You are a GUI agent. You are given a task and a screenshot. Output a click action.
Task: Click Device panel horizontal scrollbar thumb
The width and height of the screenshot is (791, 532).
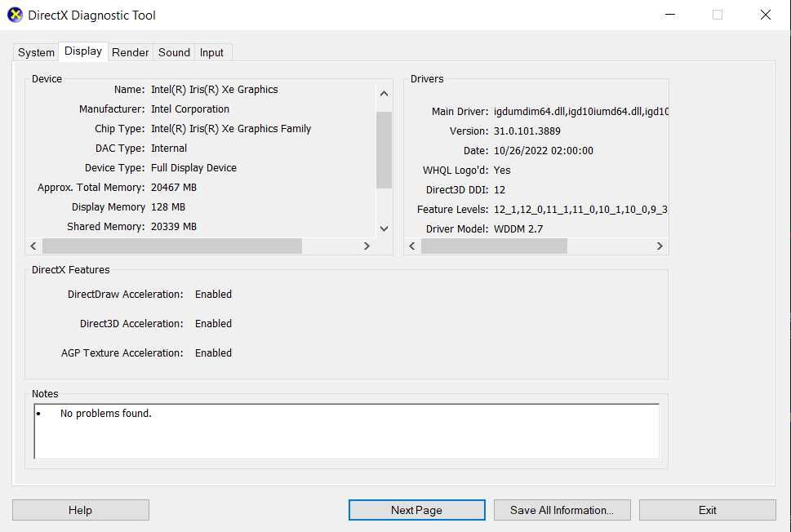pos(172,246)
